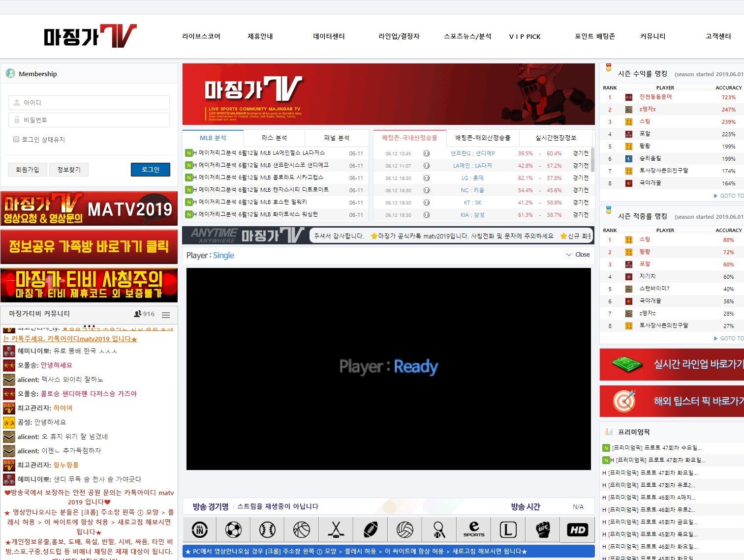Click the 스팅 player in 적중률 ranking
This screenshot has height=560, width=744.
point(645,239)
